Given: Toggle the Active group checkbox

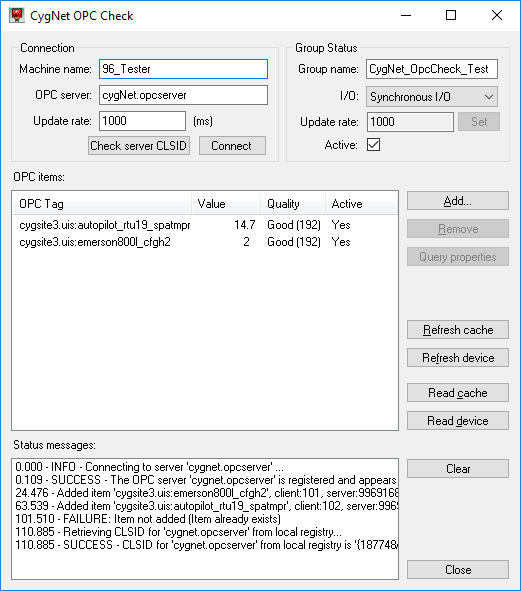Looking at the screenshot, I should (x=373, y=145).
